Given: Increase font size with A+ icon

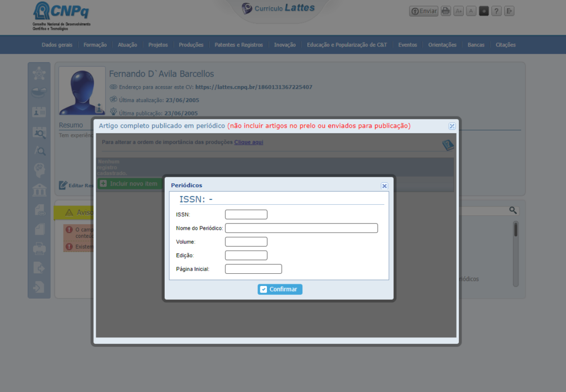Looking at the screenshot, I should tap(458, 11).
